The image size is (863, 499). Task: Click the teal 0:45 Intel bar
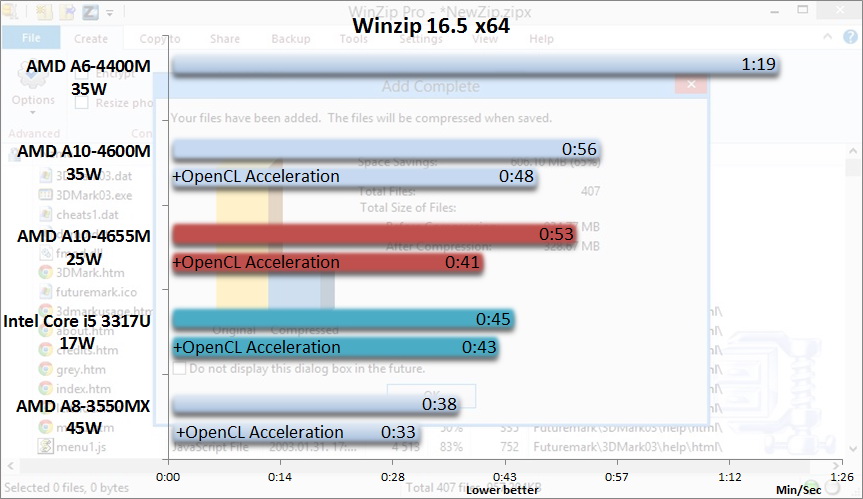[343, 320]
